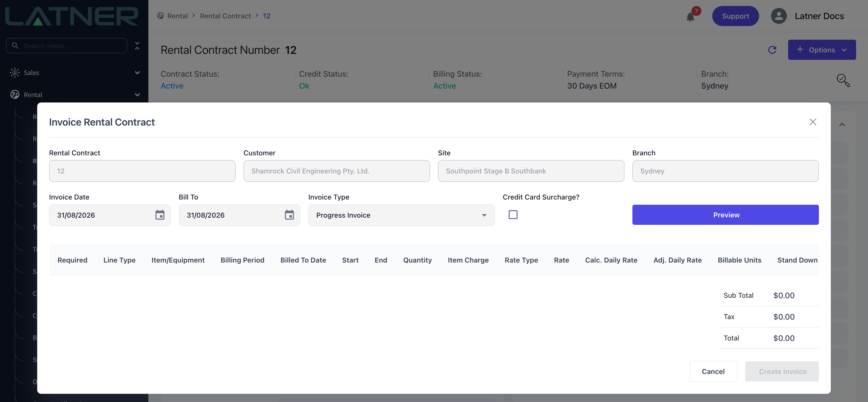
Task: Click the search-check magnifier icon
Action: pos(843,80)
